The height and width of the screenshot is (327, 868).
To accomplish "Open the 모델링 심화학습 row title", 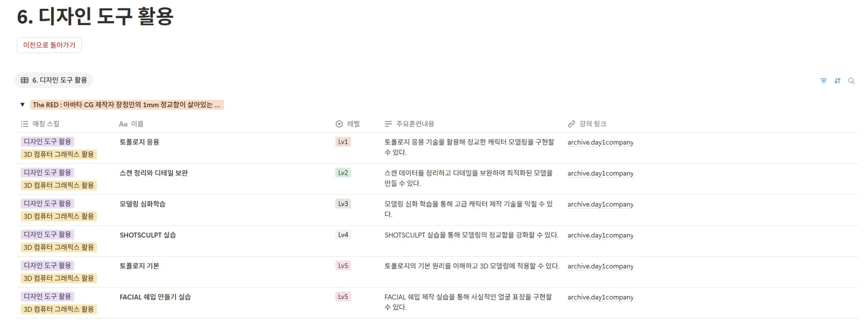I will pyautogui.click(x=142, y=204).
